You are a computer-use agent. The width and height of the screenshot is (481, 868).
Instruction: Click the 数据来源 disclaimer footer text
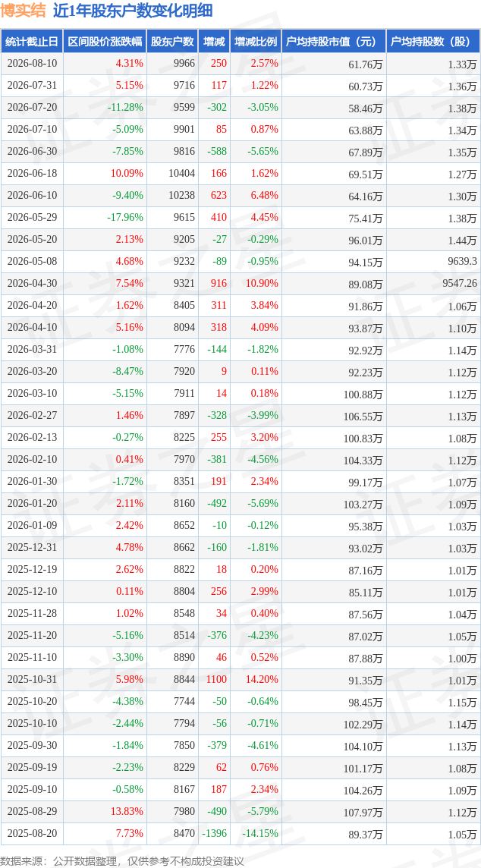pos(122,861)
